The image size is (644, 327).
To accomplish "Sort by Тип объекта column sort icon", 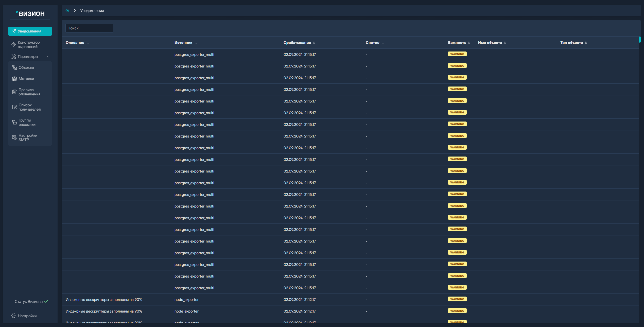I will [586, 43].
